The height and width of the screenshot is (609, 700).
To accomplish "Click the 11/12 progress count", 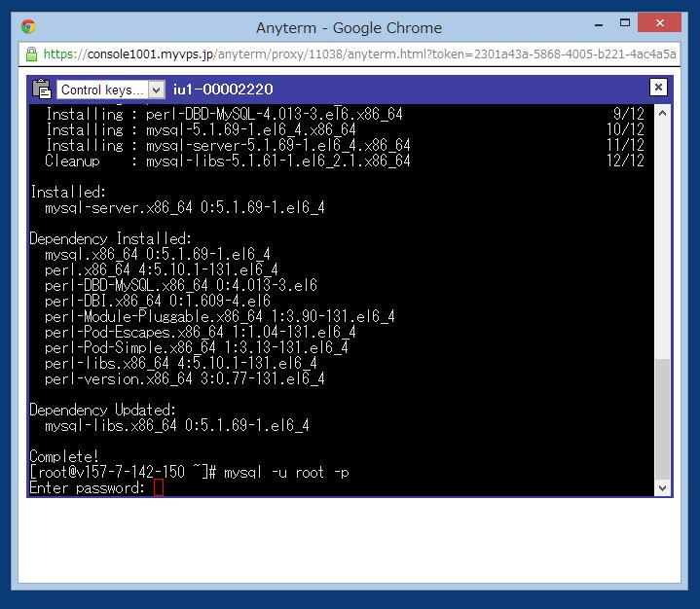I will click(625, 145).
